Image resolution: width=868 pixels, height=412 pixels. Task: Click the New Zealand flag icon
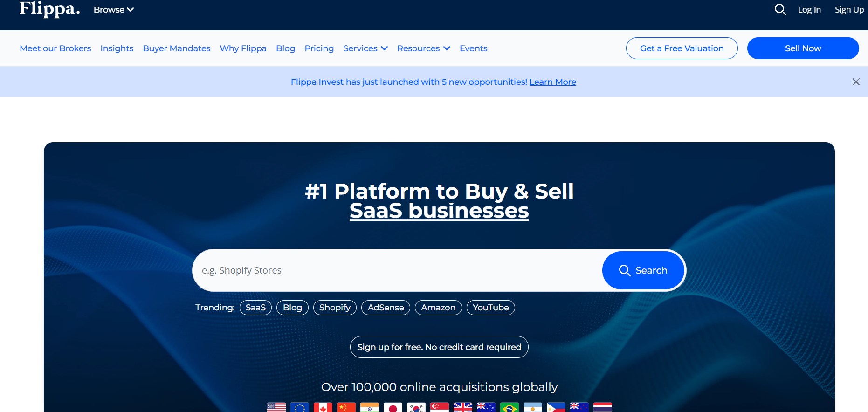(579, 407)
